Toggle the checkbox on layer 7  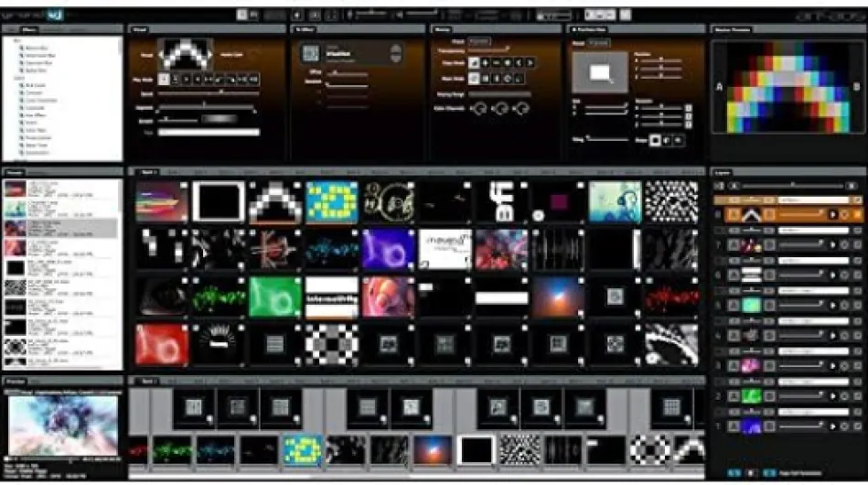[858, 244]
